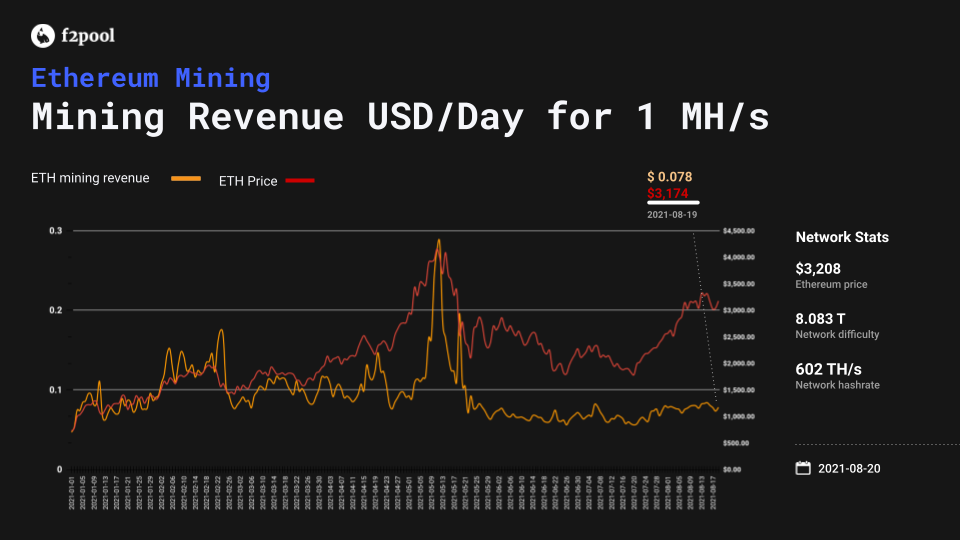
Task: Click the orange ETH mining revenue legend swatch
Action: point(186,179)
